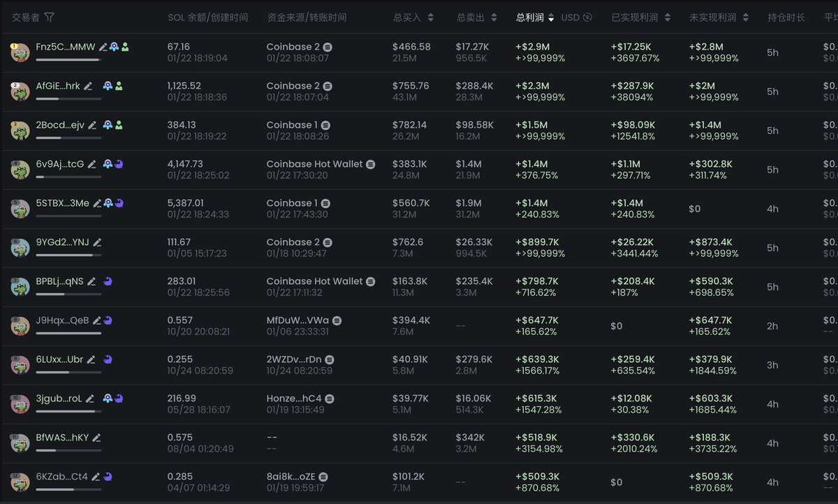Sort by 总卖出 column arrows
Image resolution: width=838 pixels, height=504 pixels.
click(x=494, y=17)
